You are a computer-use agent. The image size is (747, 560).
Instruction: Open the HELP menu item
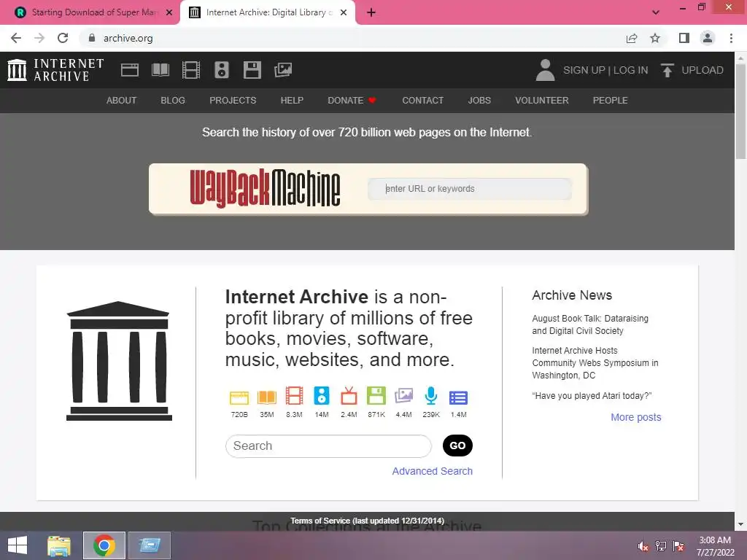pyautogui.click(x=292, y=101)
